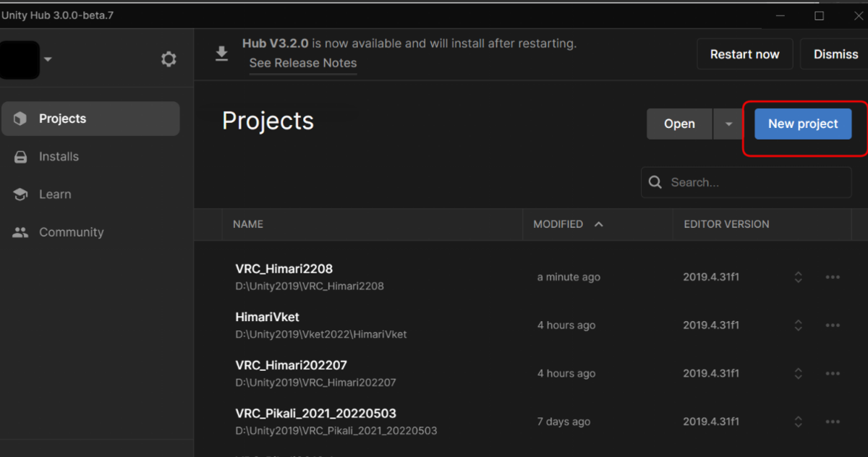868x457 pixels.
Task: Click path D:\Unity2019\Vket2022\HimariVket
Action: pyautogui.click(x=321, y=334)
